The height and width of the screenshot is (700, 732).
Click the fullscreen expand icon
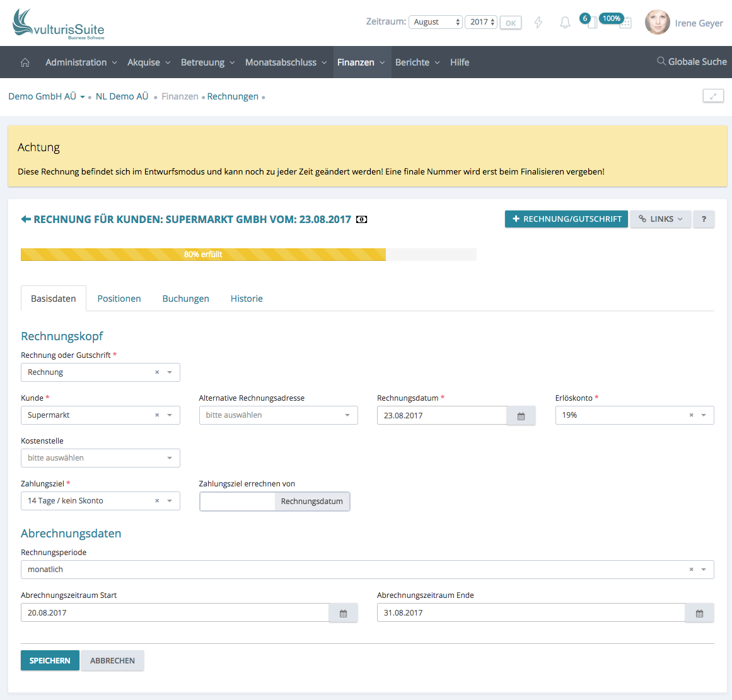click(x=713, y=96)
